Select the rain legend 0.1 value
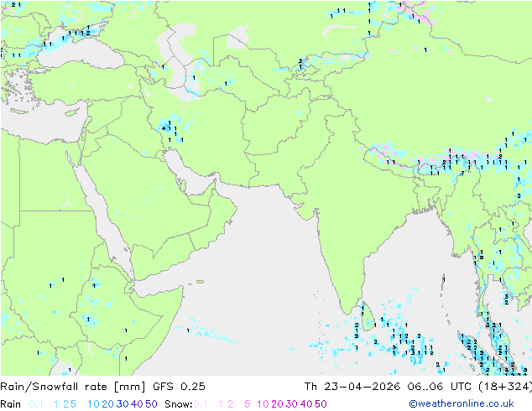Viewport: 532px width, 411px height. coord(36,404)
